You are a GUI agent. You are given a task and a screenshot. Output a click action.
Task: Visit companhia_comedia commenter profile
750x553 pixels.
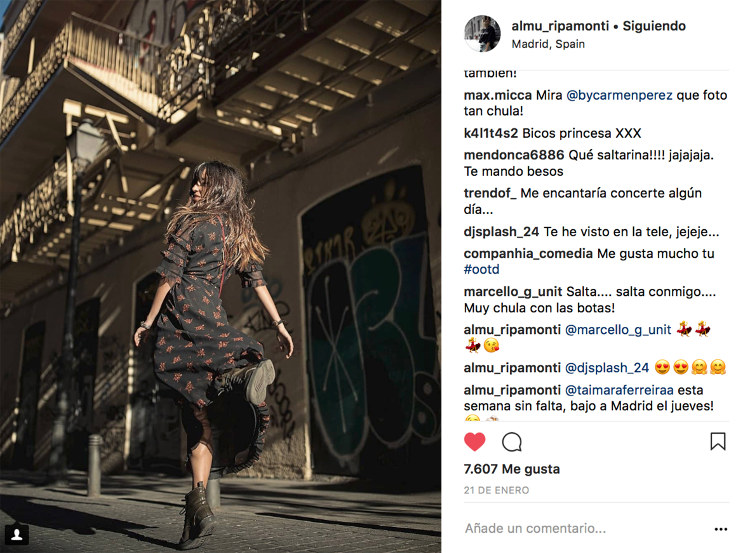point(528,254)
